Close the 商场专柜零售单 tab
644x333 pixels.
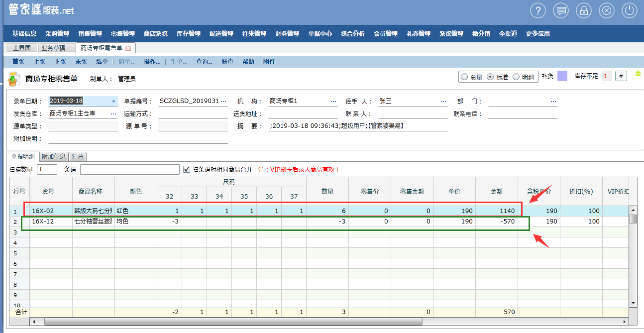point(128,48)
